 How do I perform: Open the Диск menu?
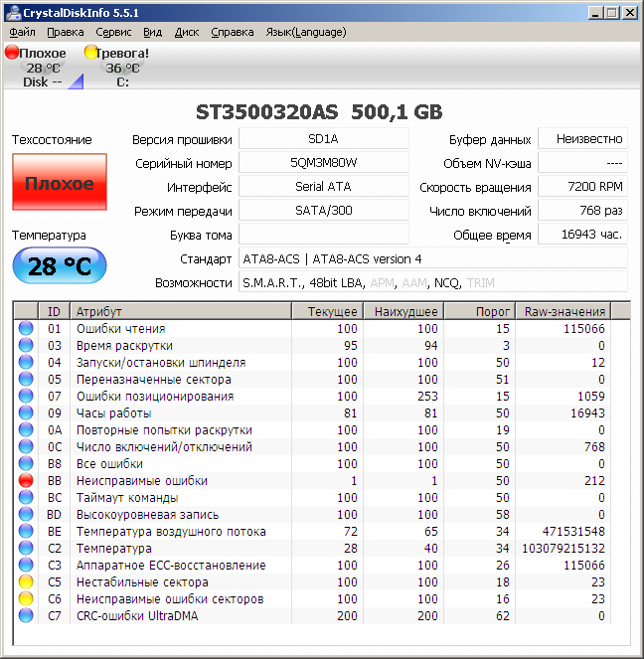pyautogui.click(x=187, y=33)
